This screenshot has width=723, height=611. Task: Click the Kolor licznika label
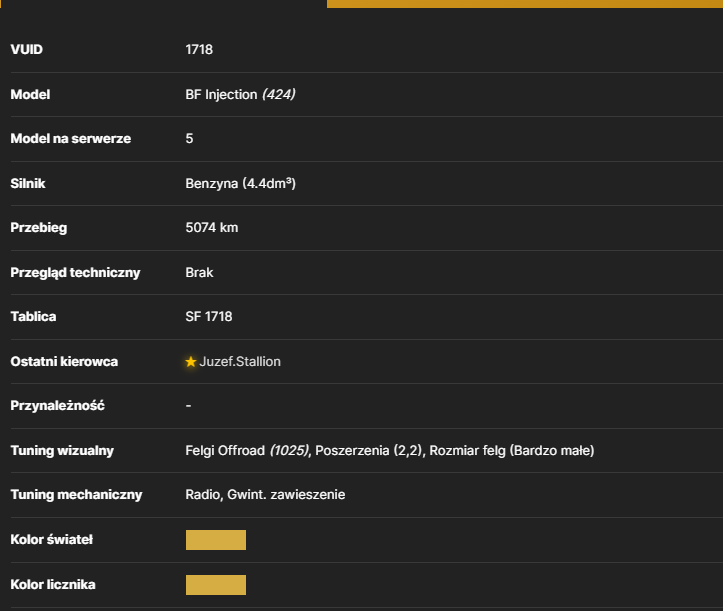(53, 585)
